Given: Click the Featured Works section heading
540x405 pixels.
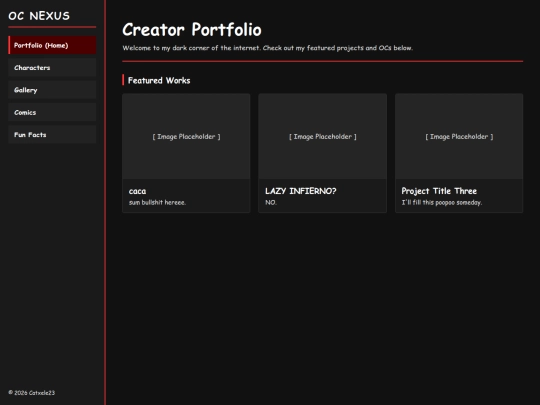Looking at the screenshot, I should point(159,81).
